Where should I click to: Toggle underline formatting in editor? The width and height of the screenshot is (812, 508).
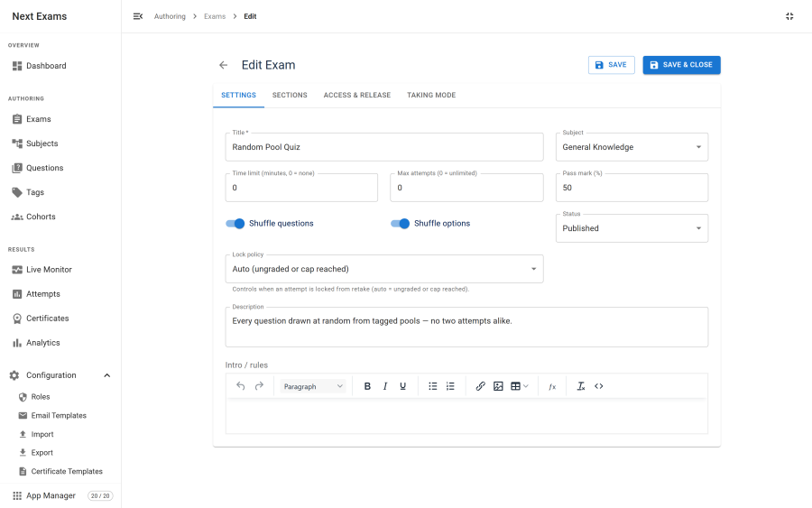click(x=402, y=386)
